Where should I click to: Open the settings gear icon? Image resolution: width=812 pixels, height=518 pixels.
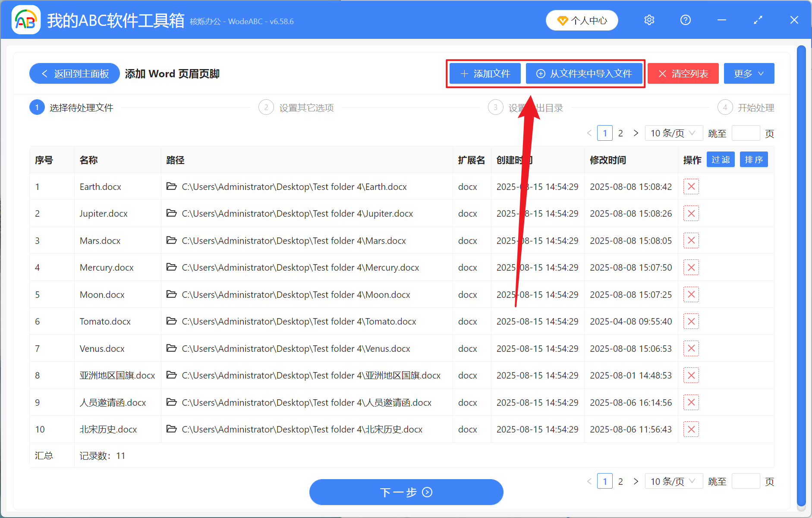649,20
